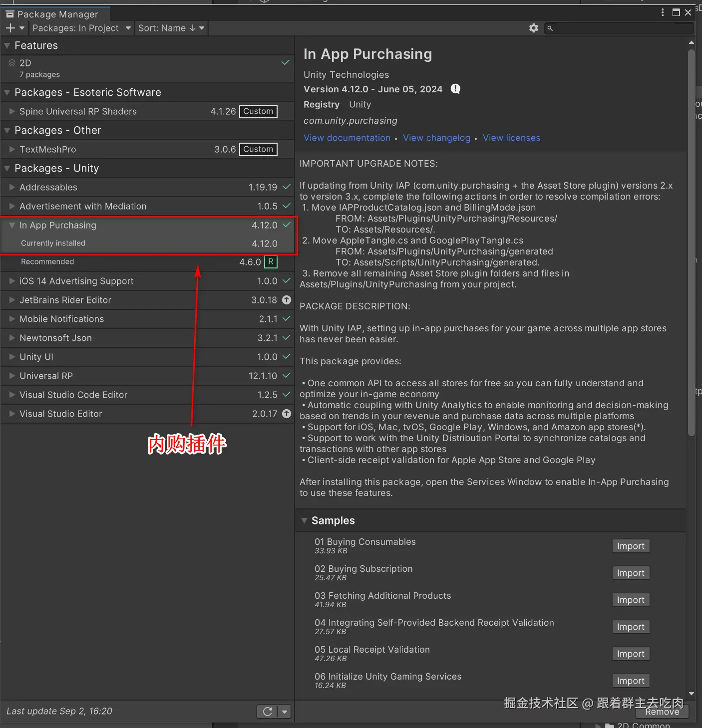Screen dimensions: 702x728
Task: Select the 2D feature set row
Action: 147,69
